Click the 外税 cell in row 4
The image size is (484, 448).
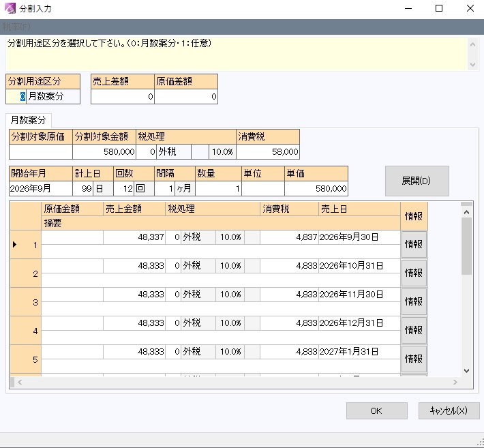(198, 323)
